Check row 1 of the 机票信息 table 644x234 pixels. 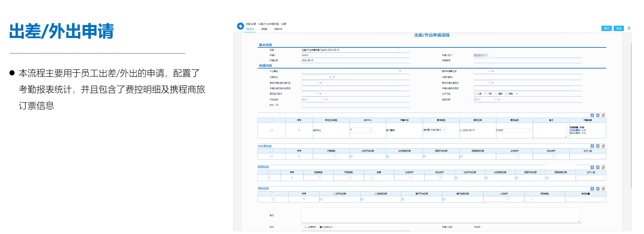tap(269, 178)
